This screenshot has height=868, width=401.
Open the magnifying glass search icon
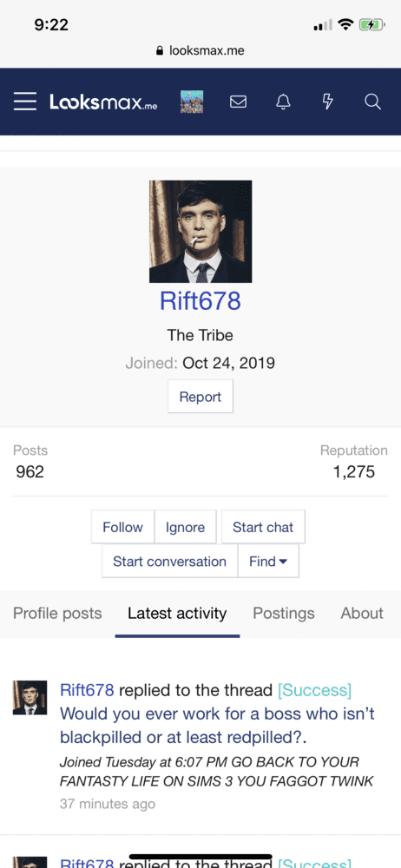(x=372, y=102)
